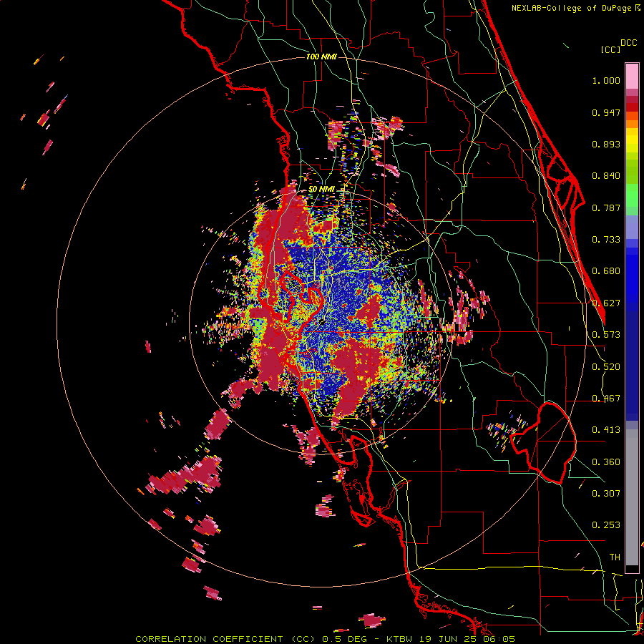Image resolution: width=644 pixels, height=644 pixels.
Task: Click the 0.840 scale value
Action: pyautogui.click(x=606, y=176)
